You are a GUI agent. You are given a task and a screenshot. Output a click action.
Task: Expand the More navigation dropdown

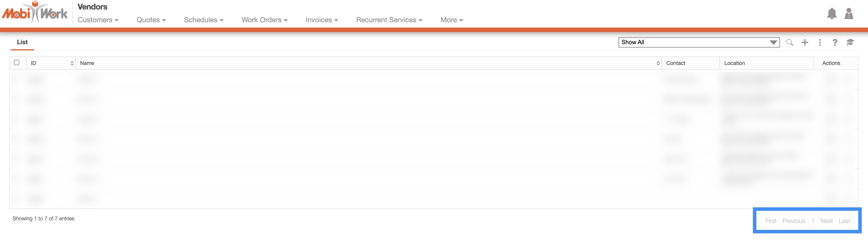point(451,20)
